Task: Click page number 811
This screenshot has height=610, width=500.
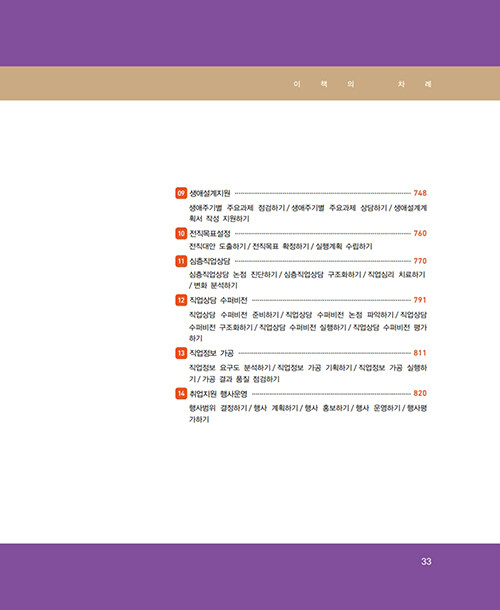Action: [x=420, y=353]
